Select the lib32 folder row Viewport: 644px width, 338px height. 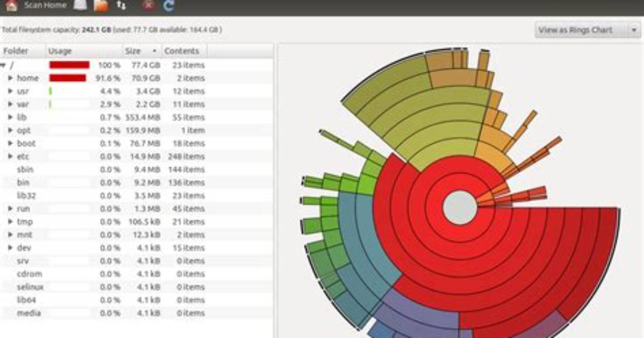136,195
